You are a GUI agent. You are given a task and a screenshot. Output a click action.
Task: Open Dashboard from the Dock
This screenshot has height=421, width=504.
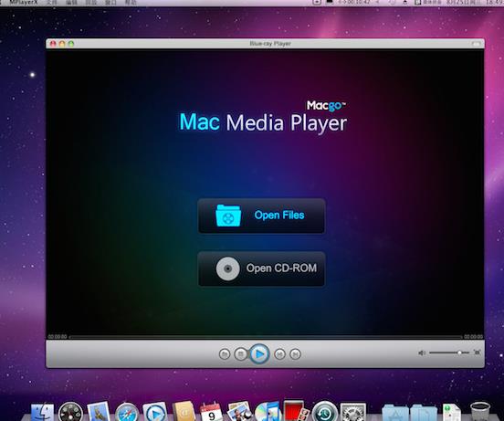click(70, 412)
